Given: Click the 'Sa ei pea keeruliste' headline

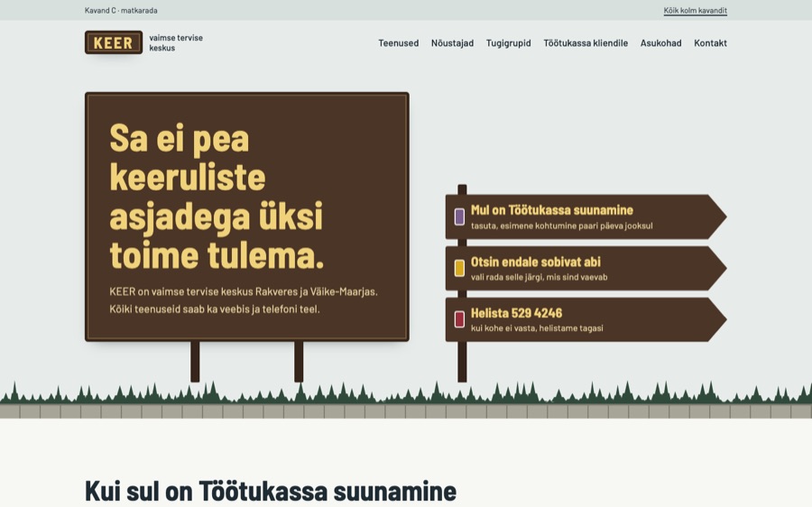Looking at the screenshot, I should point(217,197).
